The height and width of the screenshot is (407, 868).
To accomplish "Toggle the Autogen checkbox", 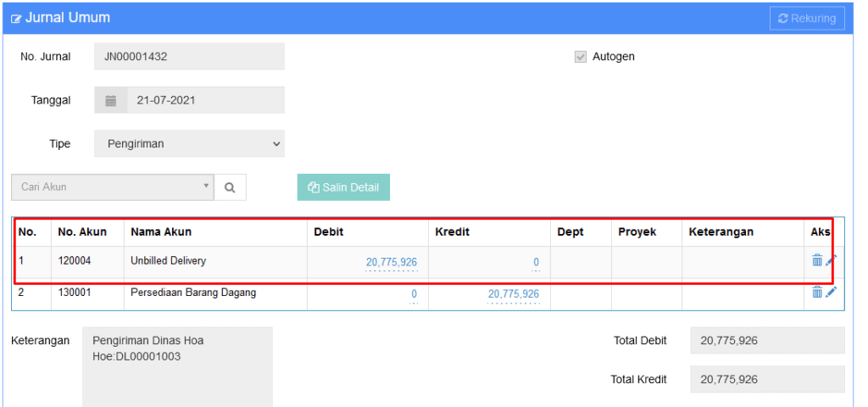I will coord(580,57).
